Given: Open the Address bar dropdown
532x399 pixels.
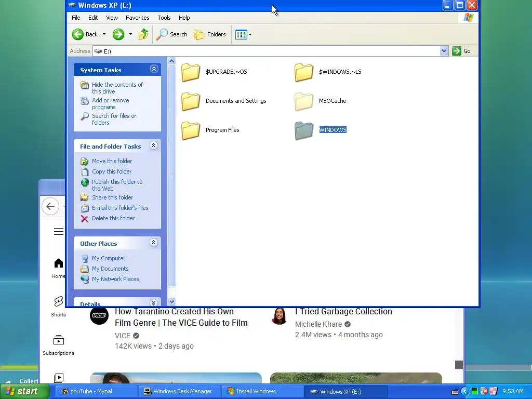Looking at the screenshot, I should point(444,51).
